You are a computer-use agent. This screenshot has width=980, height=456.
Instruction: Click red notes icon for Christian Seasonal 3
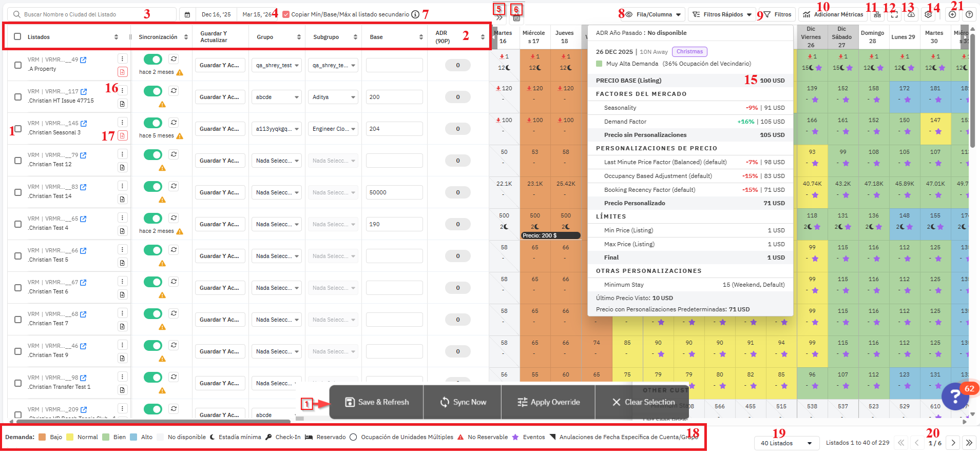122,135
